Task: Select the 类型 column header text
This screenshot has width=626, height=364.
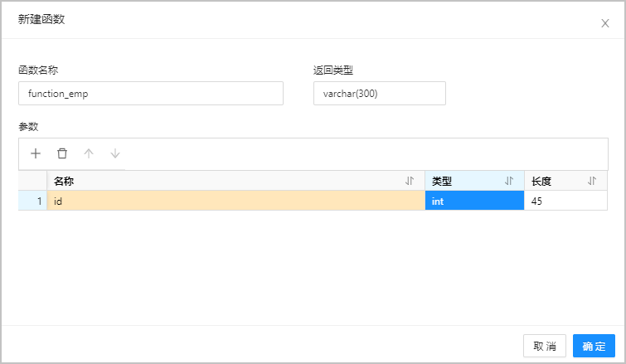Action: coord(442,182)
